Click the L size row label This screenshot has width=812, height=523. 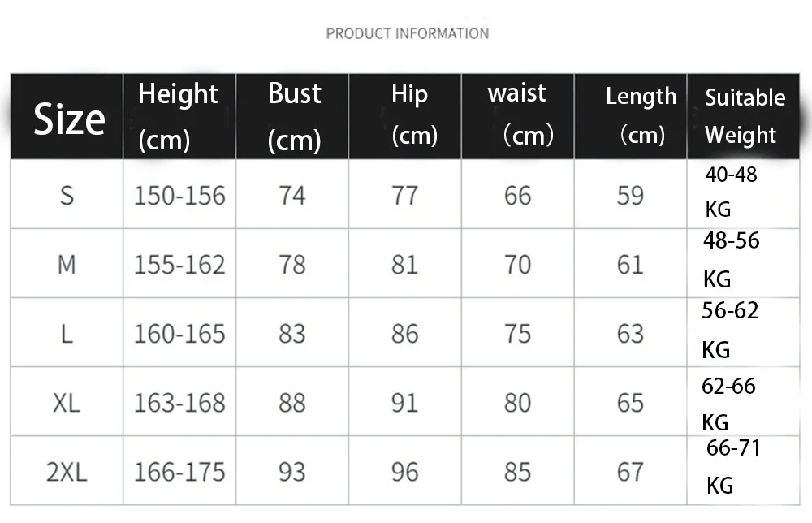[x=67, y=334]
